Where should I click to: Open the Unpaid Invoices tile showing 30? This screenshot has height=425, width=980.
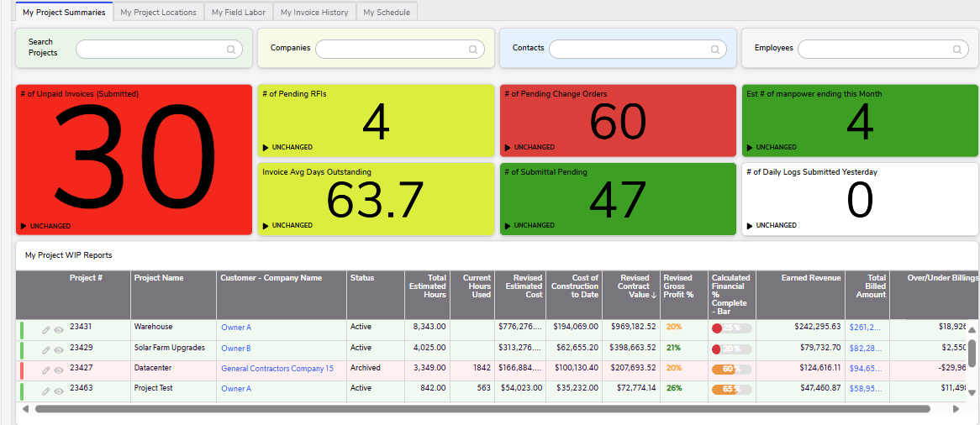click(x=134, y=160)
